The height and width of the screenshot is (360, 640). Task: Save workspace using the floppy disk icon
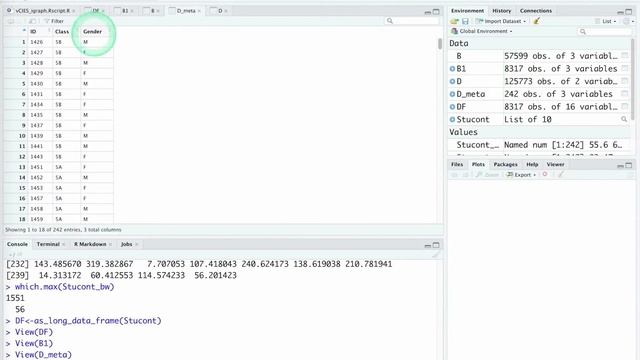coord(465,21)
